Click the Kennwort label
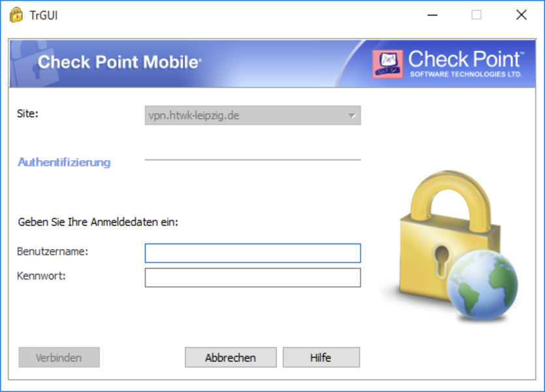545x392 pixels. (x=41, y=276)
